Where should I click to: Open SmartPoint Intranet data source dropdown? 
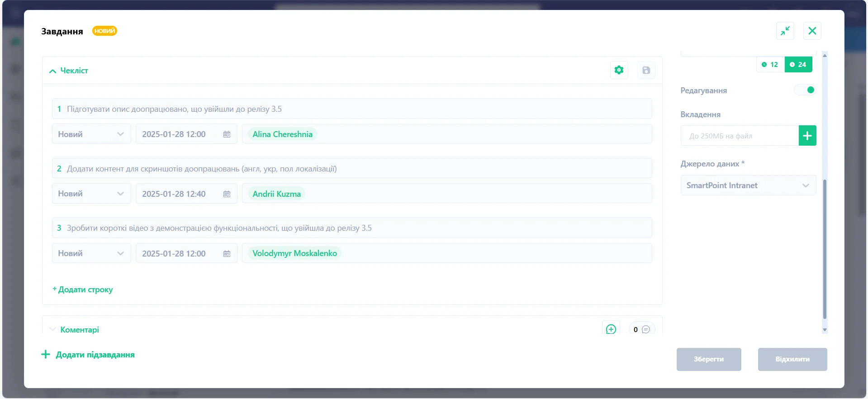pyautogui.click(x=748, y=185)
